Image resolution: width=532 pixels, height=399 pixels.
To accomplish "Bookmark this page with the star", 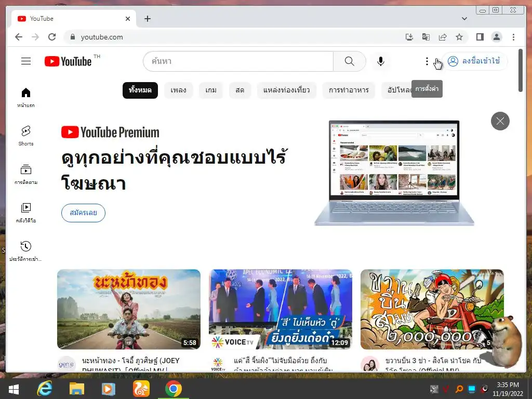I will 459,37.
